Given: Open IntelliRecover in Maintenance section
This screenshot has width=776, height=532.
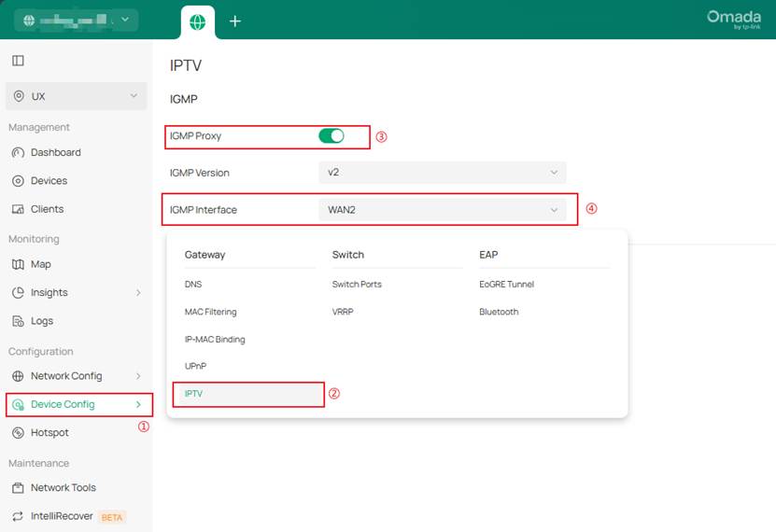Looking at the screenshot, I should tap(62, 516).
